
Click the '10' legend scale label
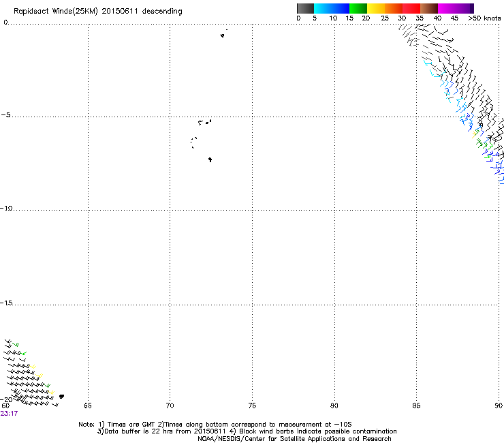click(x=333, y=18)
